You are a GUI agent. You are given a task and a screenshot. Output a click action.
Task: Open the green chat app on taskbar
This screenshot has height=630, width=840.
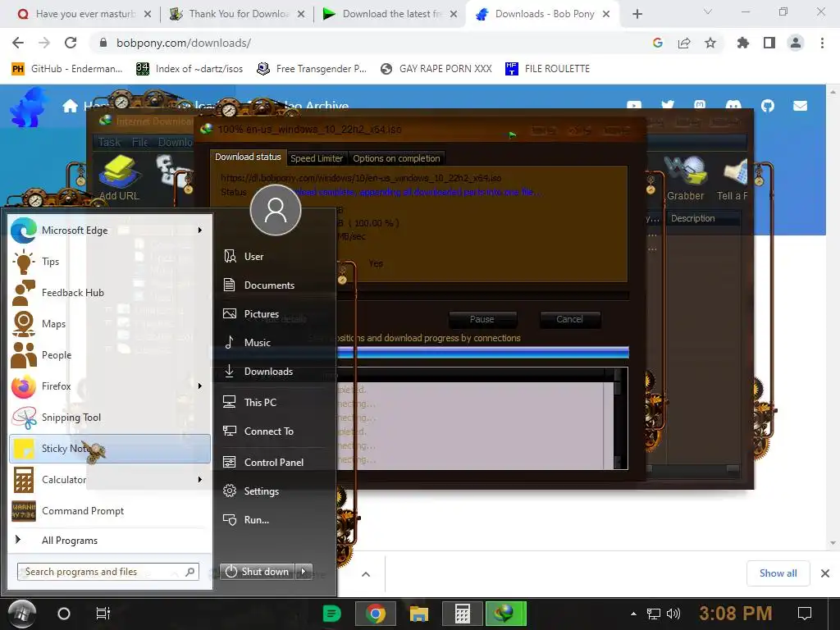click(332, 614)
